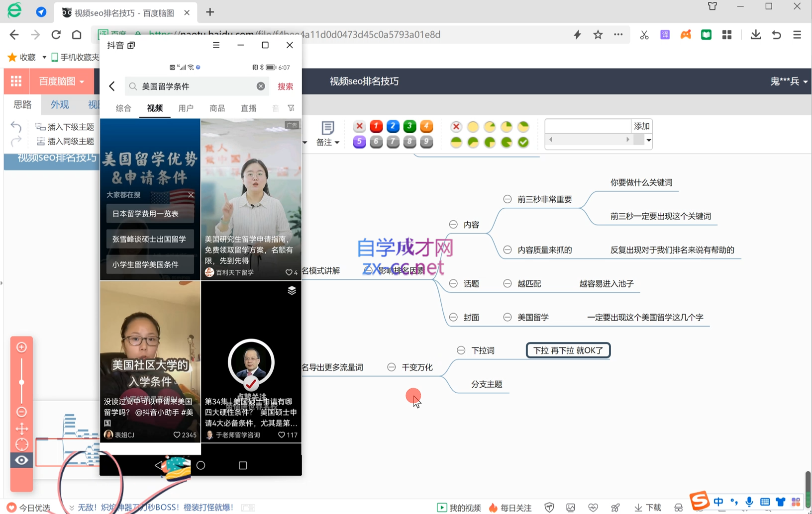The width and height of the screenshot is (812, 514).
Task: Open the Douyin window hamburger menu
Action: 216,45
